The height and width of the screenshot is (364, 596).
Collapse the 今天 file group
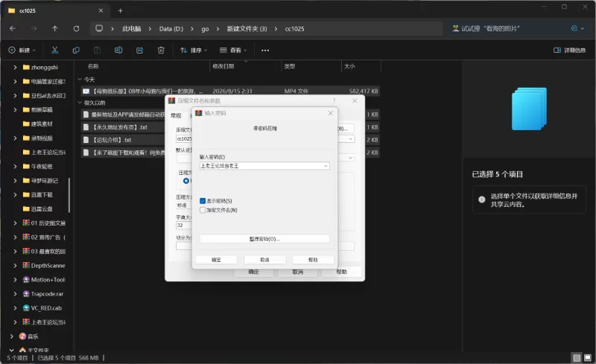[x=80, y=80]
